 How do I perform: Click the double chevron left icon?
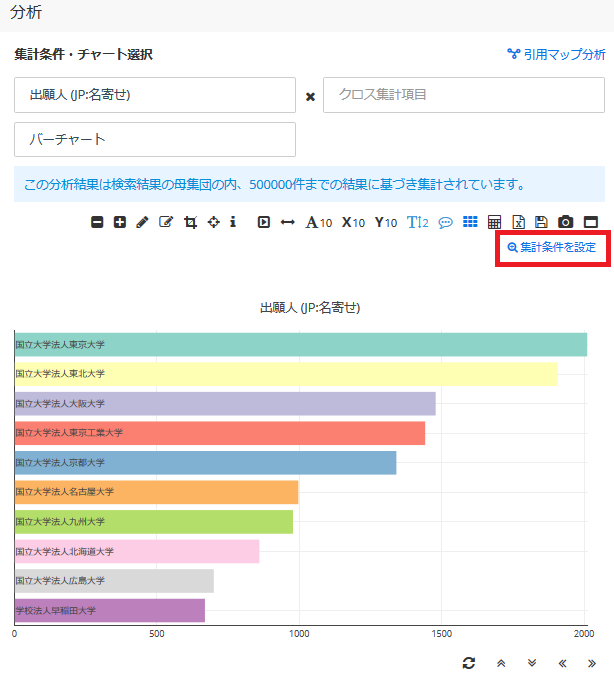tap(562, 663)
